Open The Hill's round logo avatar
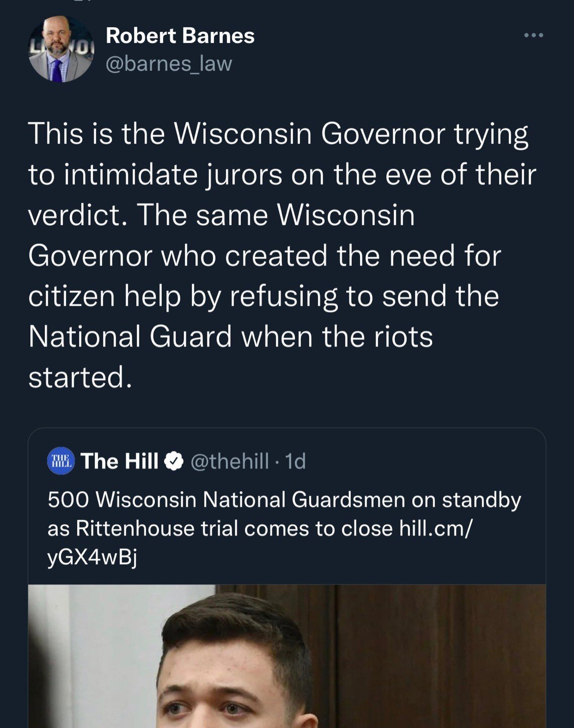The image size is (574, 728). [61, 461]
